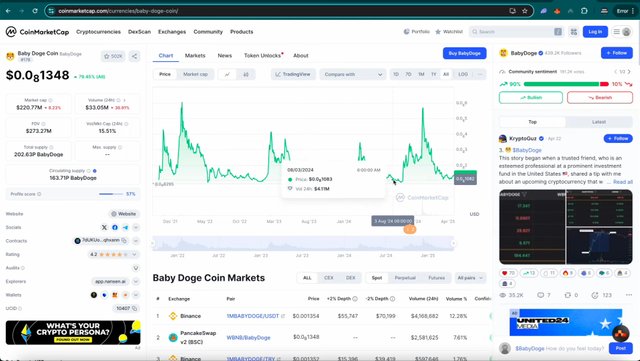The height and width of the screenshot is (361, 640).
Task: Switch to Markets tab
Action: pyautogui.click(x=195, y=56)
